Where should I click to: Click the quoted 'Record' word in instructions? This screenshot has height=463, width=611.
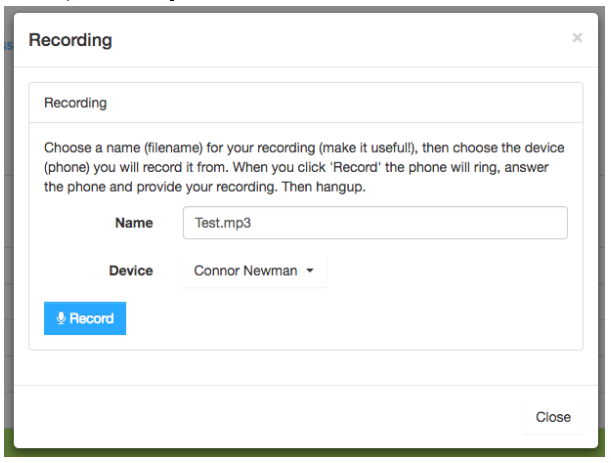click(x=355, y=167)
